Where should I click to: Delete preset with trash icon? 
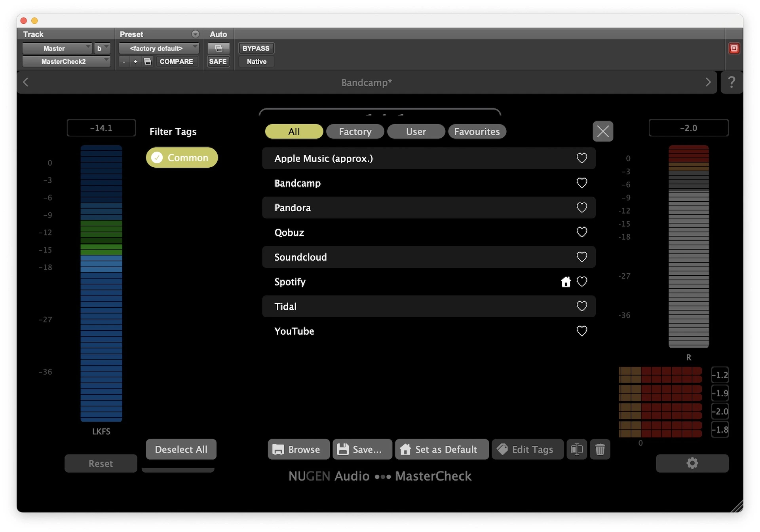600,449
